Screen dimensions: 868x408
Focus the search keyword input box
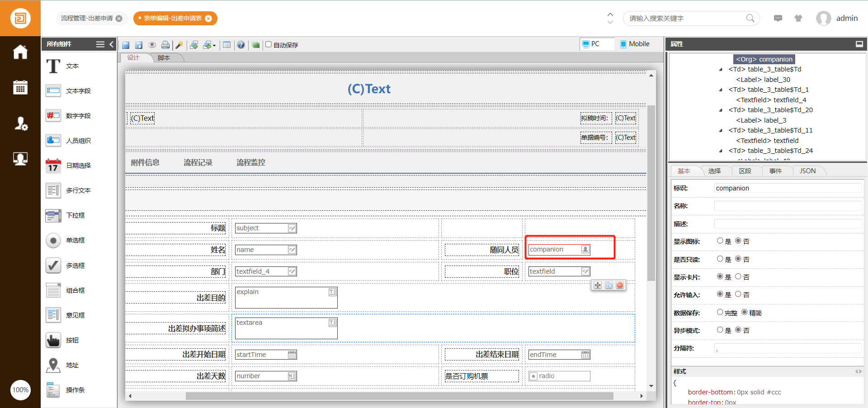tap(686, 19)
